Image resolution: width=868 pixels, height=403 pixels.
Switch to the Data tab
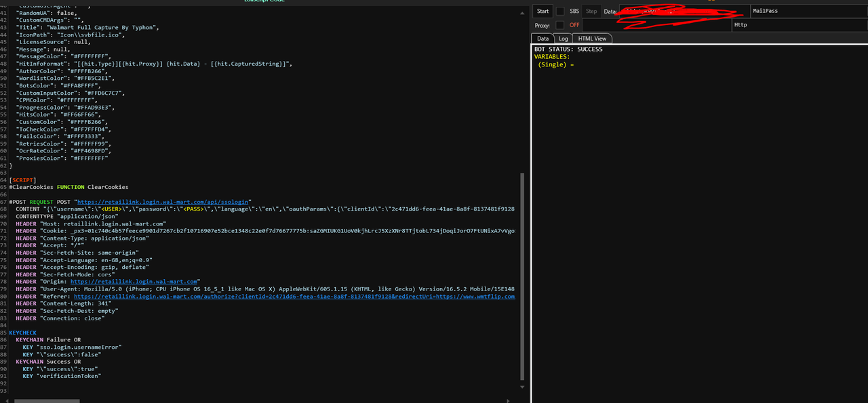[x=542, y=39]
